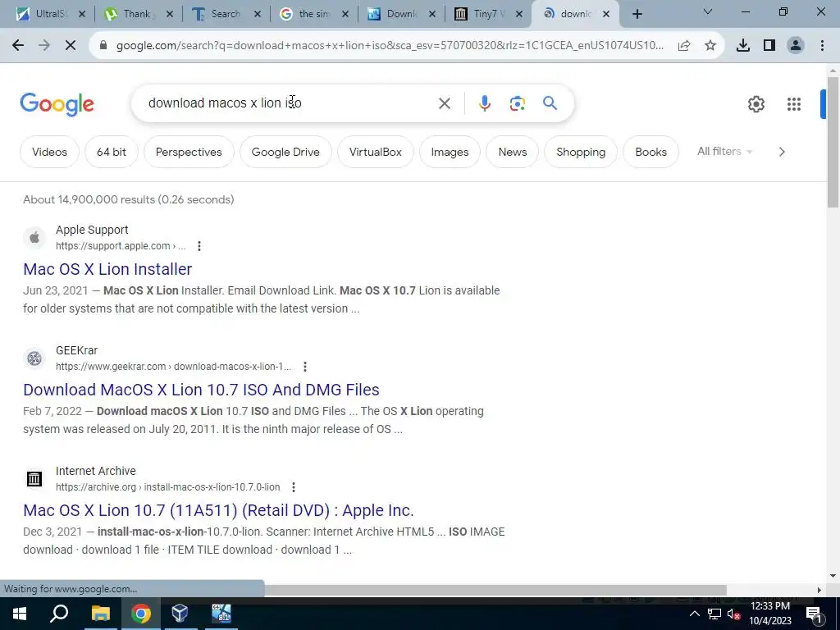This screenshot has height=630, width=840.
Task: Open more options for GEEKrar result
Action: 305,367
